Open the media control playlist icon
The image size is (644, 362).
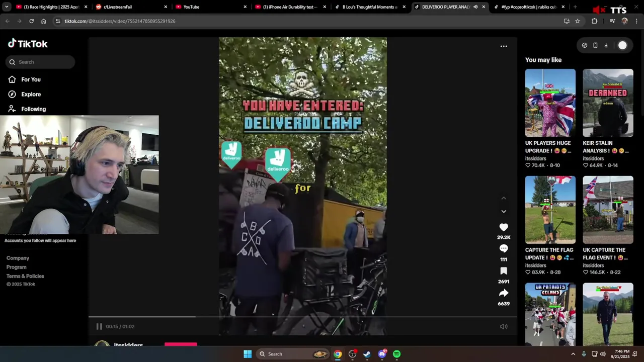pos(612,21)
